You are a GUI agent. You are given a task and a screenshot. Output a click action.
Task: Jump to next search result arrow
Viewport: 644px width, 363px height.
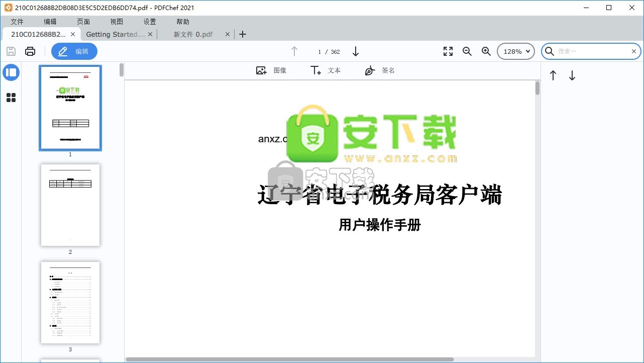point(572,75)
